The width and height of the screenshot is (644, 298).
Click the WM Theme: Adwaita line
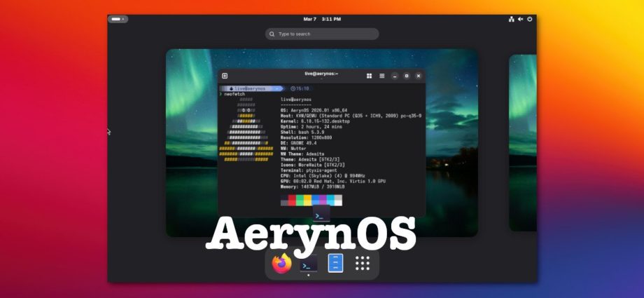(x=302, y=154)
